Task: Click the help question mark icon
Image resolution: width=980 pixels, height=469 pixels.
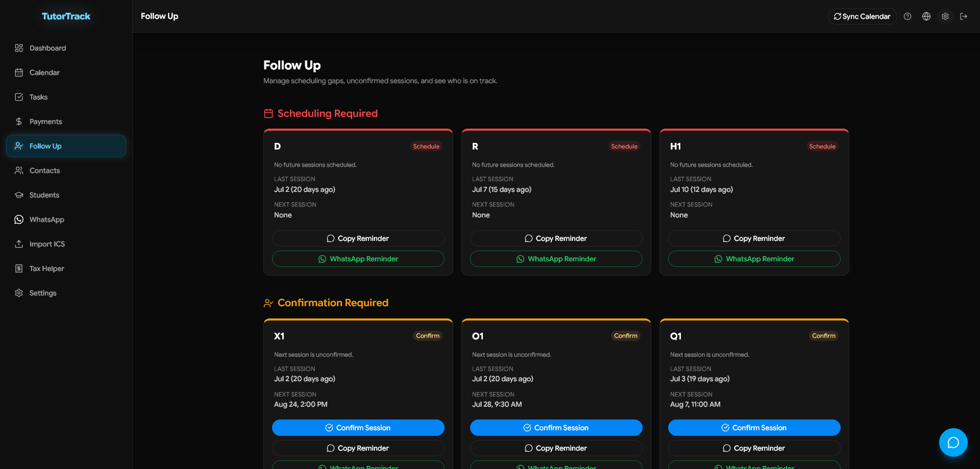Action: [x=908, y=16]
